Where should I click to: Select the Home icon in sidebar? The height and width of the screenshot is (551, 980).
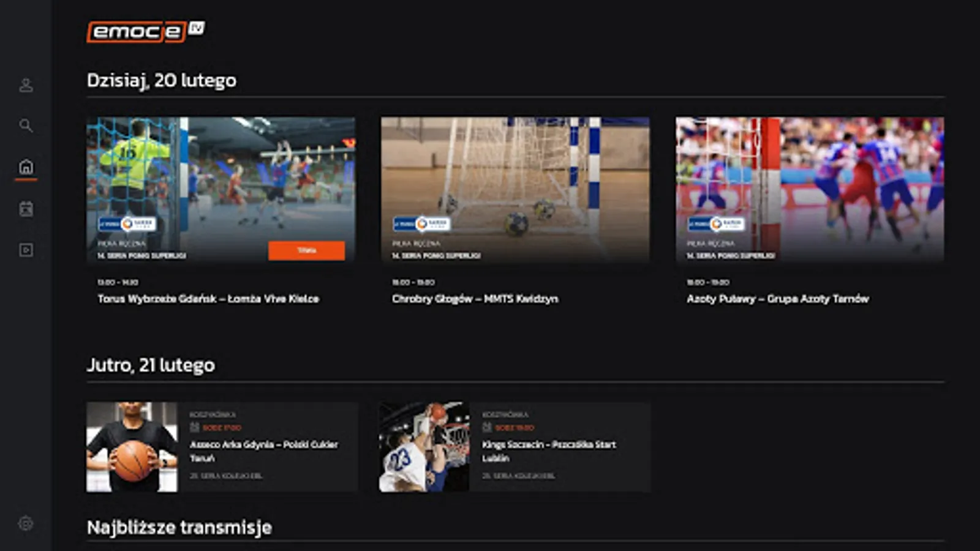26,167
